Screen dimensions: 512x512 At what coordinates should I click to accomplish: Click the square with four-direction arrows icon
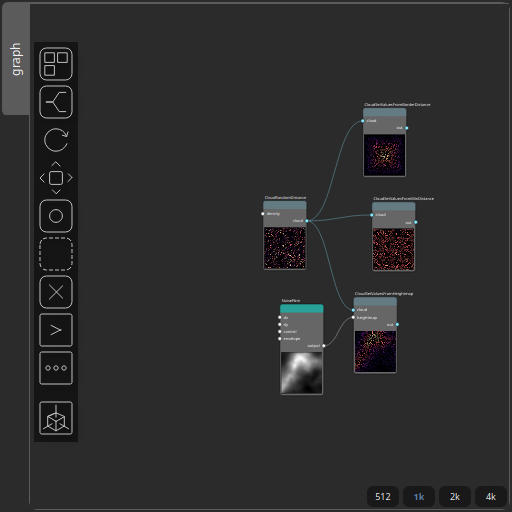pyautogui.click(x=56, y=178)
